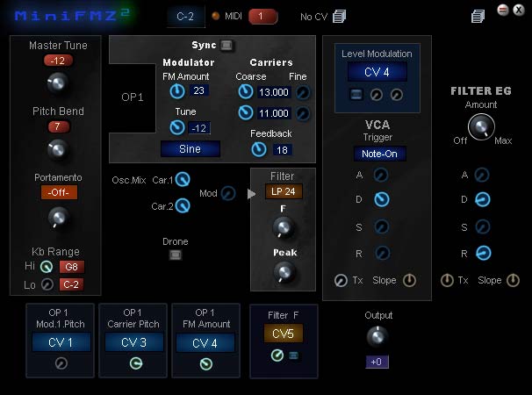This screenshot has height=395, width=532.
Task: Open the modulator waveform Sine dropdown
Action: click(190, 149)
